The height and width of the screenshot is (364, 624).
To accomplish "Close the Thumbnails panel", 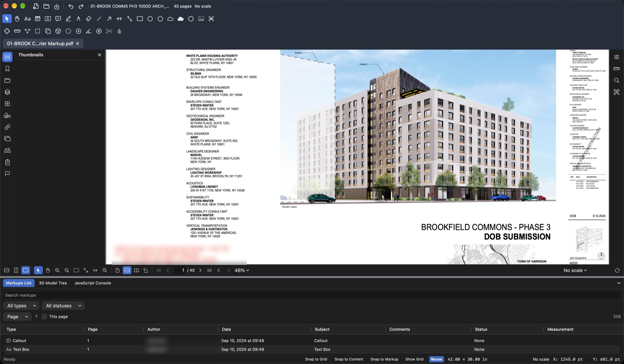I will pos(99,55).
